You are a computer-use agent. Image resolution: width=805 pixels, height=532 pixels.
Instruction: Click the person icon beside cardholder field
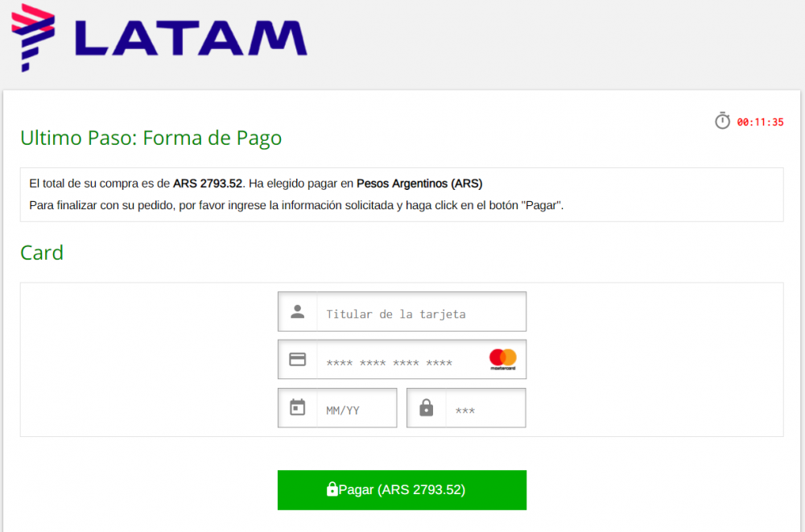click(x=298, y=311)
